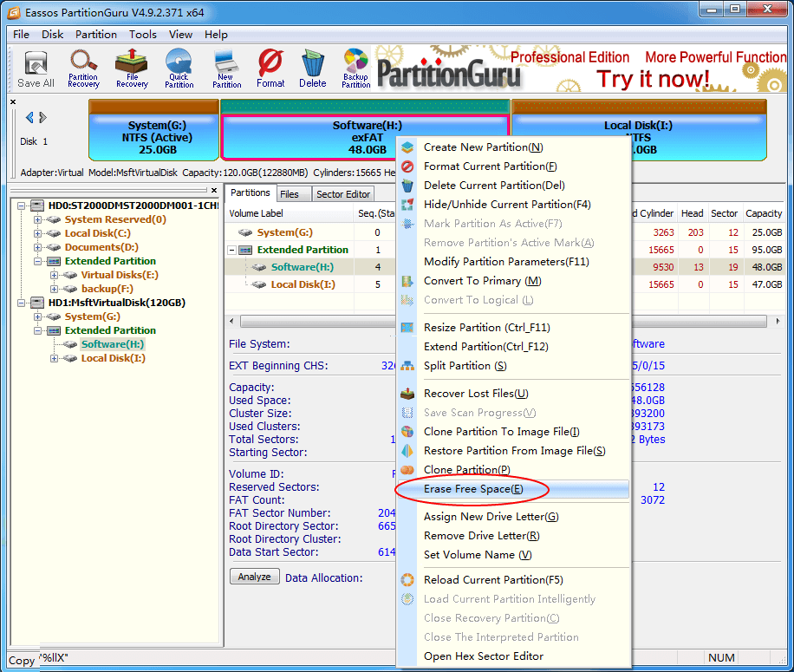Click Reload Current Partition icon

point(407,580)
